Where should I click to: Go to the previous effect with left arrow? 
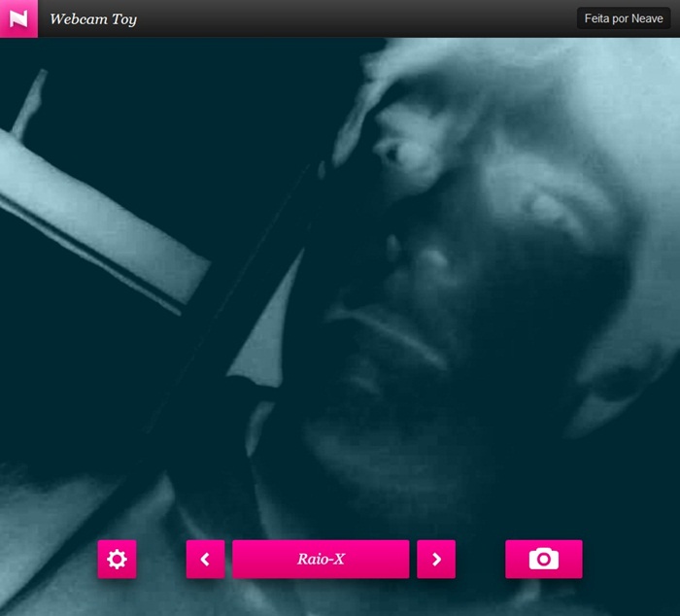pos(206,559)
